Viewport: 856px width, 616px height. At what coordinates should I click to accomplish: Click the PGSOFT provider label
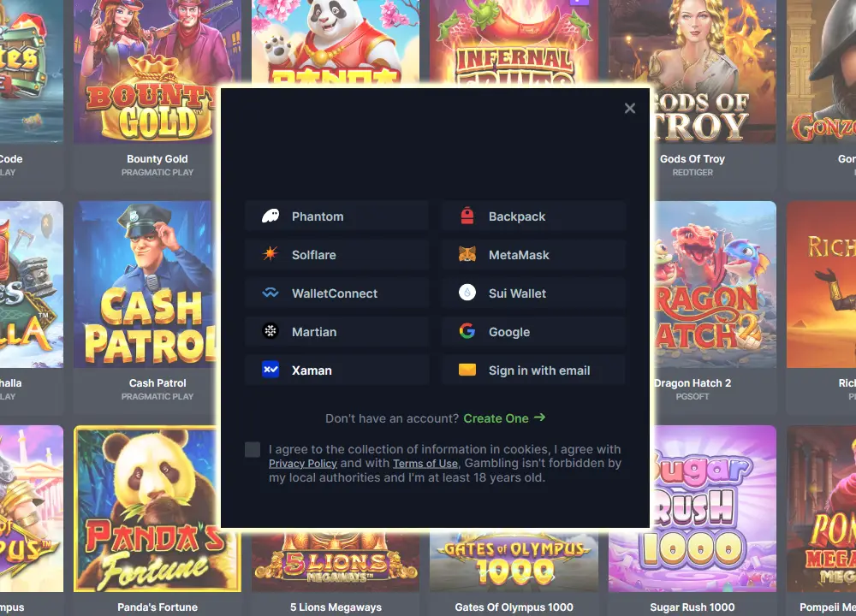(x=693, y=397)
